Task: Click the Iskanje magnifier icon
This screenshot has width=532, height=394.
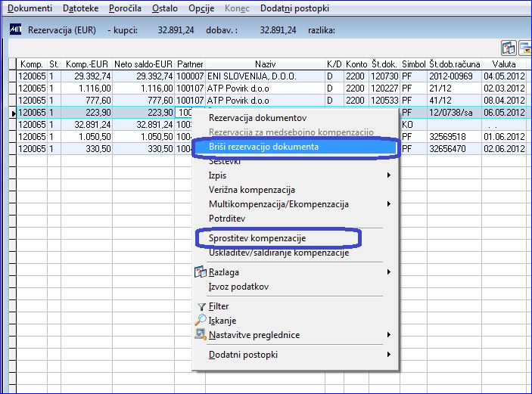Action: point(201,321)
